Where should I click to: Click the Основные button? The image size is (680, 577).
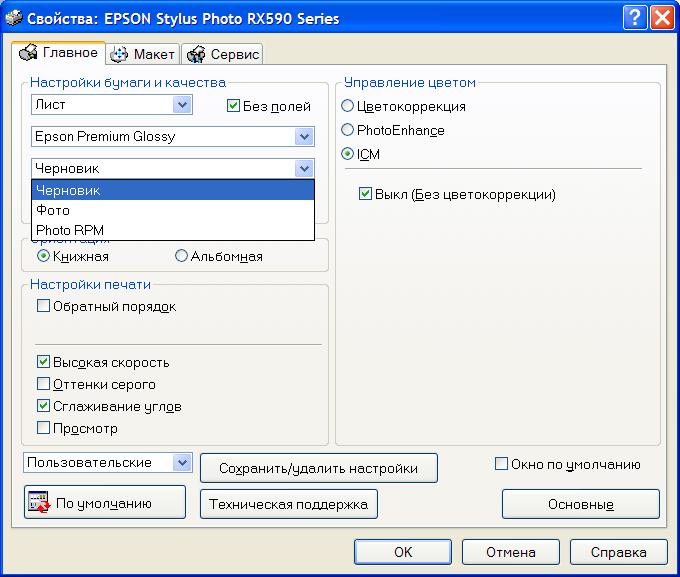click(581, 504)
